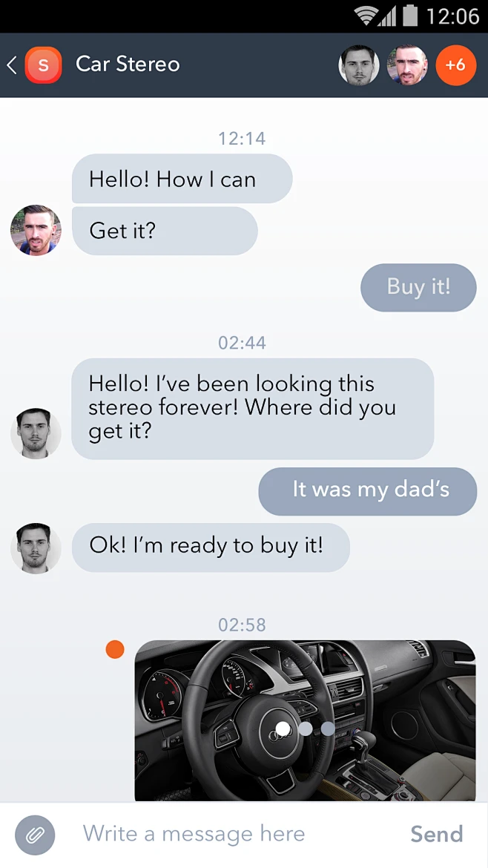Tap the back arrow in header

coord(12,65)
